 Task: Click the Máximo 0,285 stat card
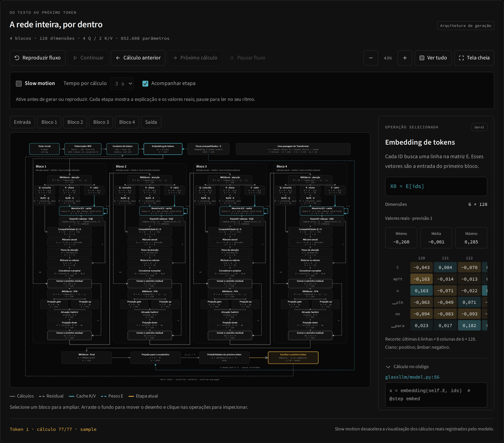pyautogui.click(x=471, y=238)
